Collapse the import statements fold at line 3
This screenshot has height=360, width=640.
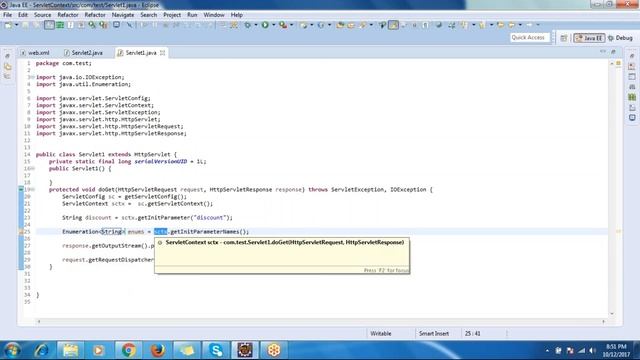tap(32, 77)
